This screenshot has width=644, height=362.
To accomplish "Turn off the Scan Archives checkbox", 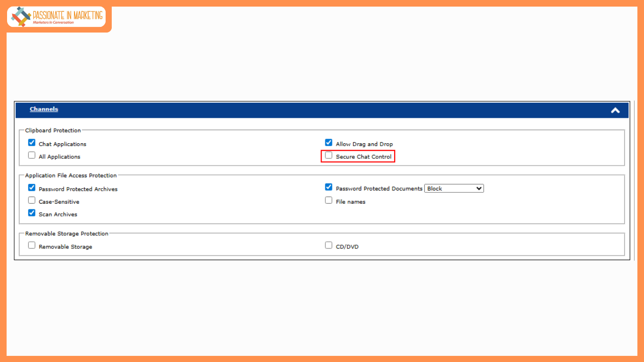I will coord(32,213).
